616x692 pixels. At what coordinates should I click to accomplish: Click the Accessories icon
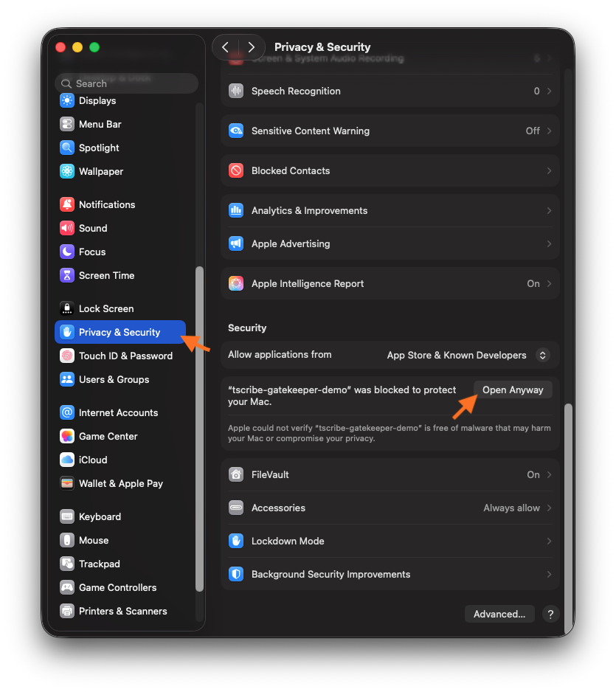[x=236, y=508]
